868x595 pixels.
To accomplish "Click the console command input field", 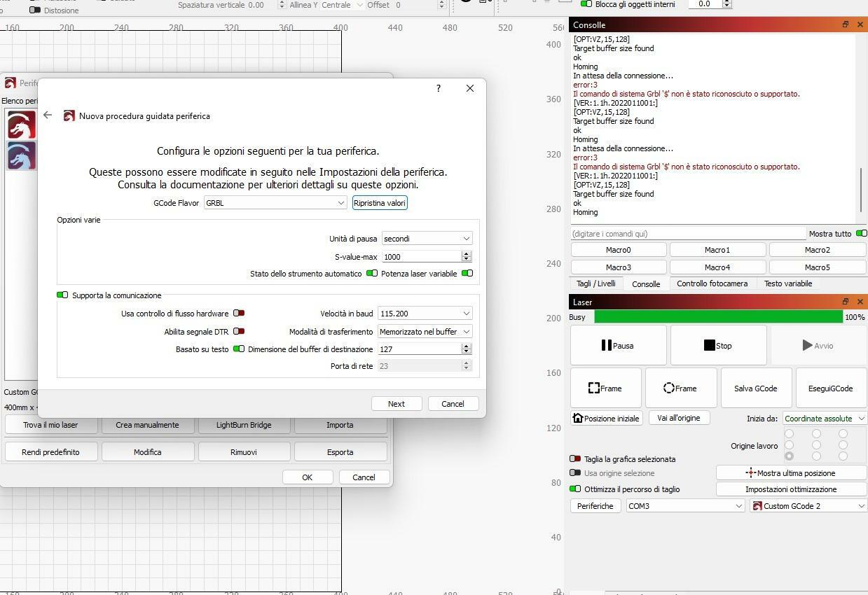I will click(x=688, y=234).
